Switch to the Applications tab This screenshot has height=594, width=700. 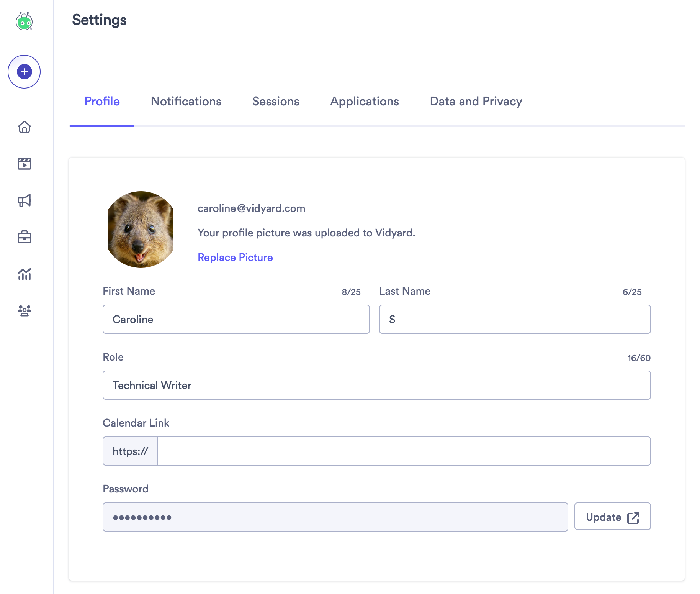tap(364, 101)
